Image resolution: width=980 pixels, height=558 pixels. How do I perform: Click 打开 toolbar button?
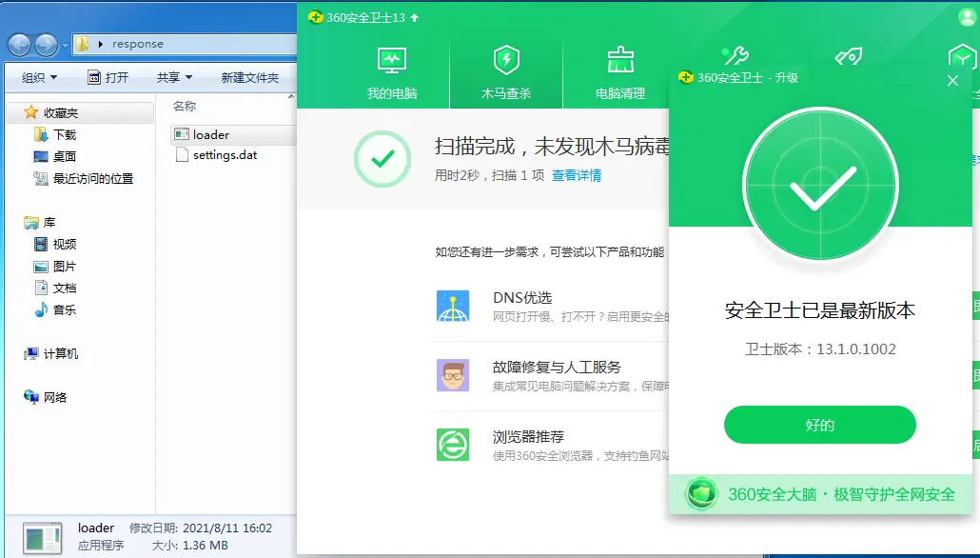tap(108, 77)
